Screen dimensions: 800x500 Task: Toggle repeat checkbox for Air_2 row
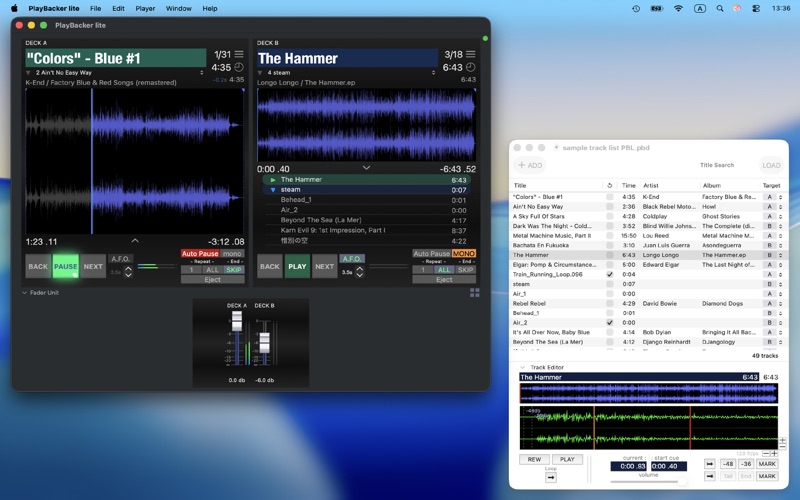[x=609, y=323]
